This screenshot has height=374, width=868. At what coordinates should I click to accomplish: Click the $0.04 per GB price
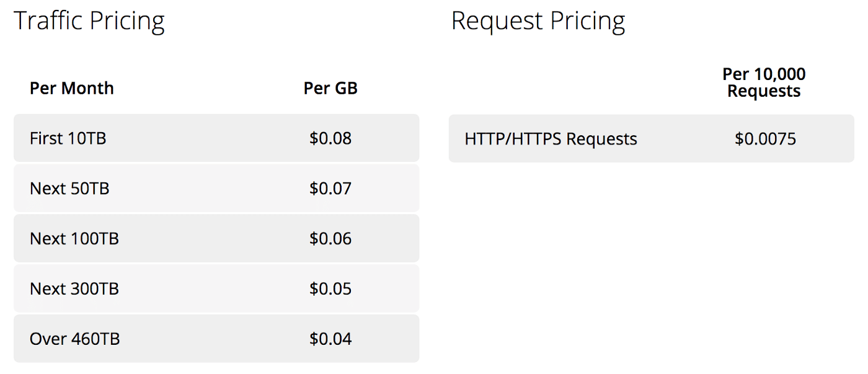pyautogui.click(x=330, y=339)
